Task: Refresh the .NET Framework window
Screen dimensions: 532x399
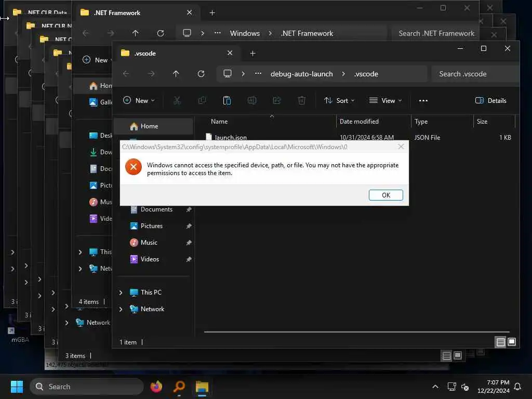Action: pyautogui.click(x=161, y=33)
